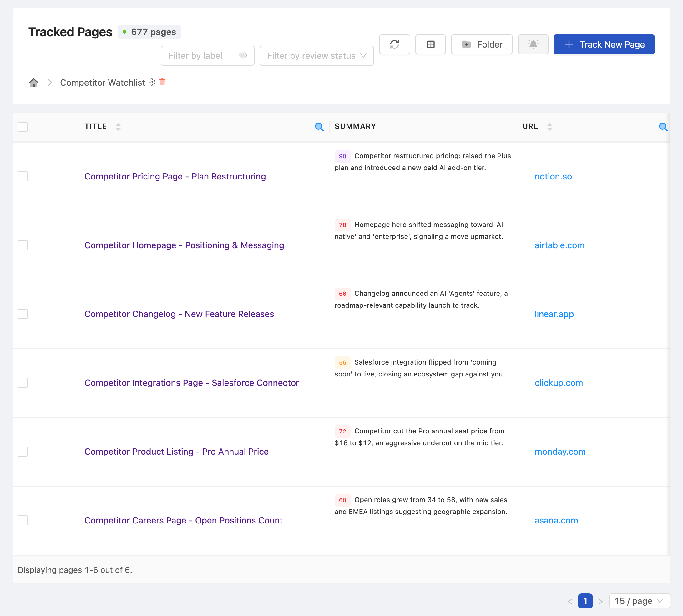Go to previous page arrow
The width and height of the screenshot is (683, 616).
(x=570, y=601)
